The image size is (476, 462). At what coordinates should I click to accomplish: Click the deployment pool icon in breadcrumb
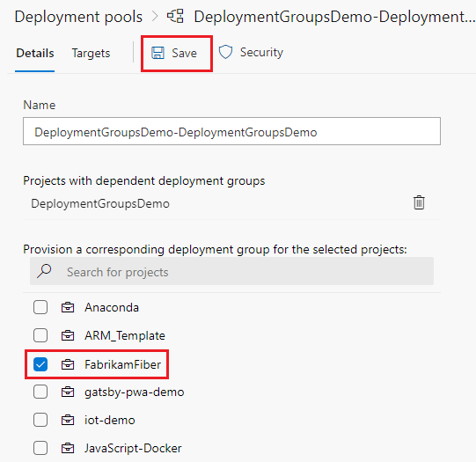[x=175, y=16]
